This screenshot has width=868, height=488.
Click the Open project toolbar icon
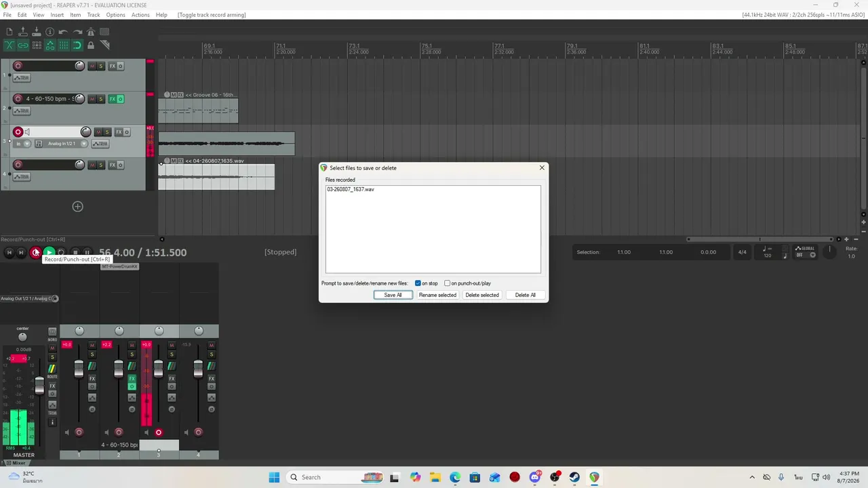tap(23, 32)
